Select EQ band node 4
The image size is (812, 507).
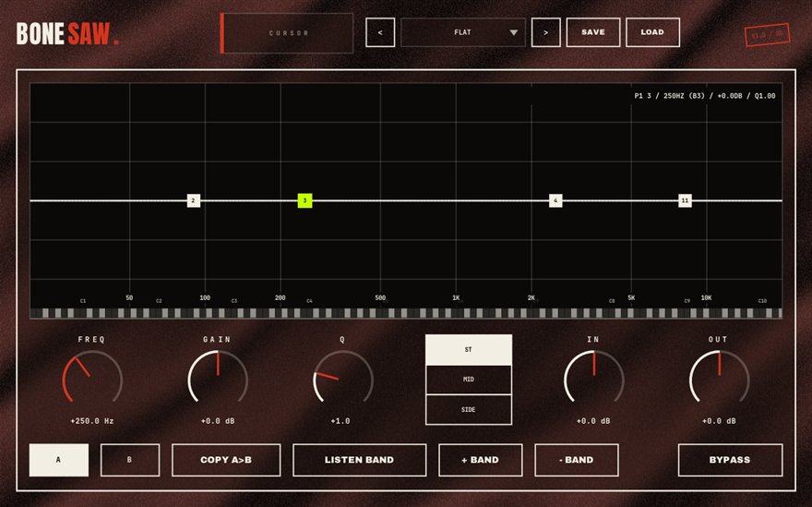(x=555, y=200)
